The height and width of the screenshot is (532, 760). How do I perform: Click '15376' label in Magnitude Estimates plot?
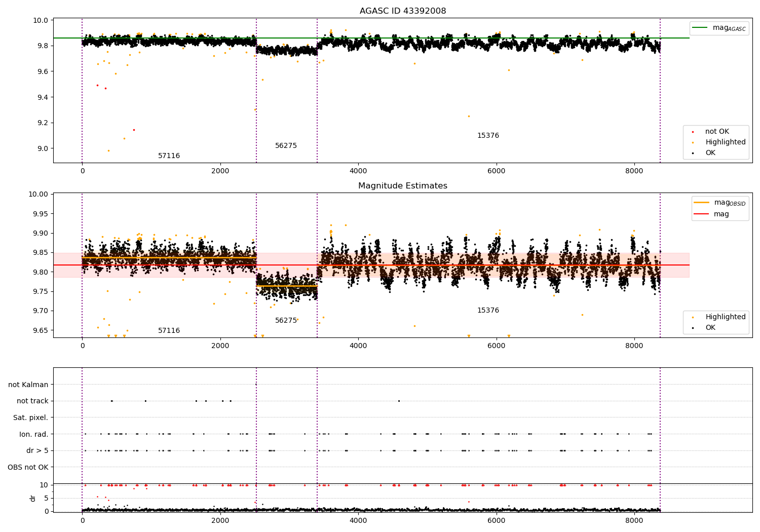pos(488,311)
